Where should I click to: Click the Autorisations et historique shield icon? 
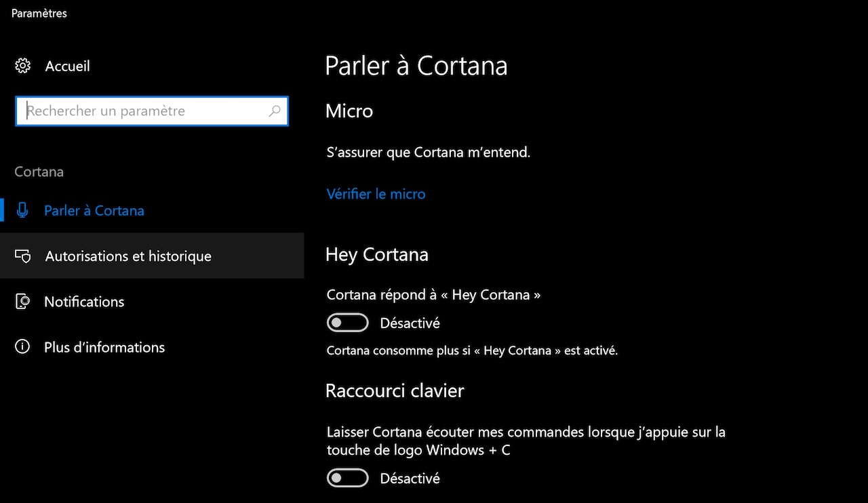point(22,256)
